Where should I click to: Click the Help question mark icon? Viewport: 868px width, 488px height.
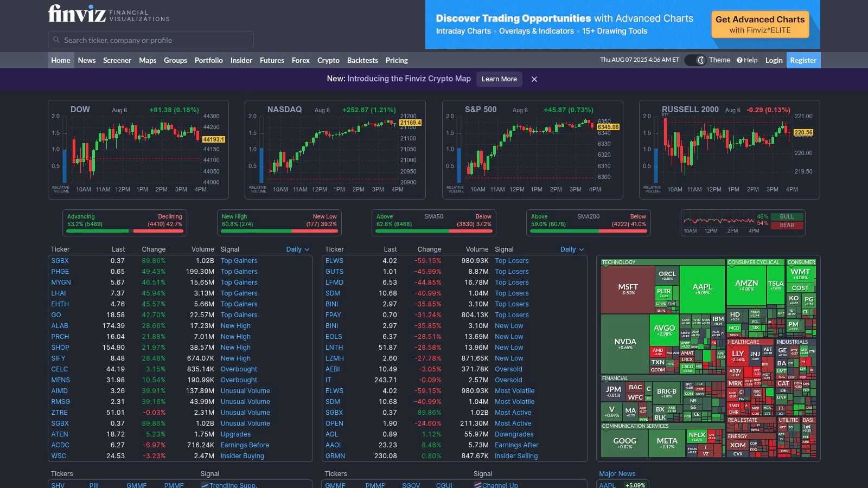click(739, 60)
